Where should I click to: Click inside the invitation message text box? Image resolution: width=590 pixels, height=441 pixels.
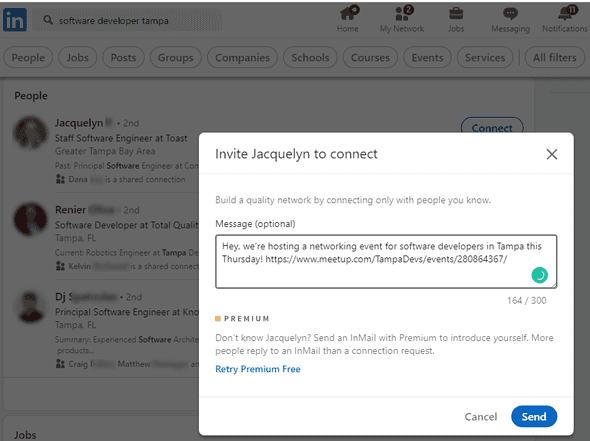click(386, 262)
